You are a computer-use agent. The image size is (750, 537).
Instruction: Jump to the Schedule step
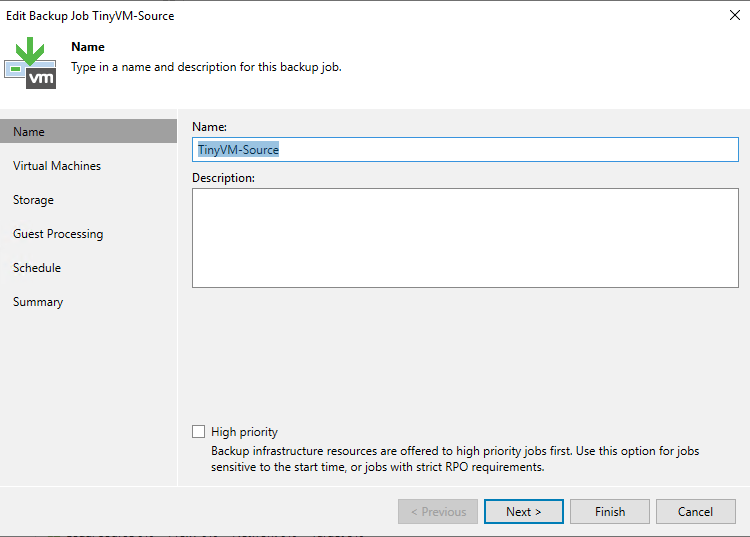pyautogui.click(x=37, y=268)
